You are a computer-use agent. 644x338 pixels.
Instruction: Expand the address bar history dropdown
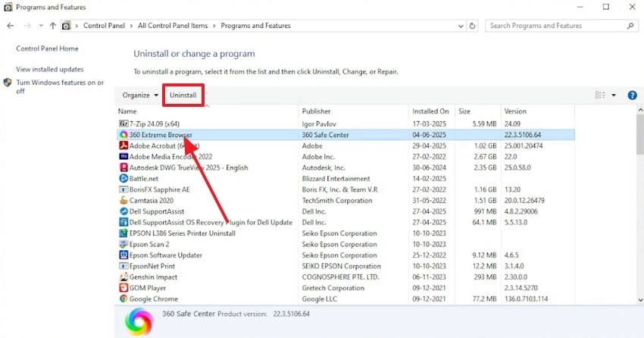coord(461,26)
